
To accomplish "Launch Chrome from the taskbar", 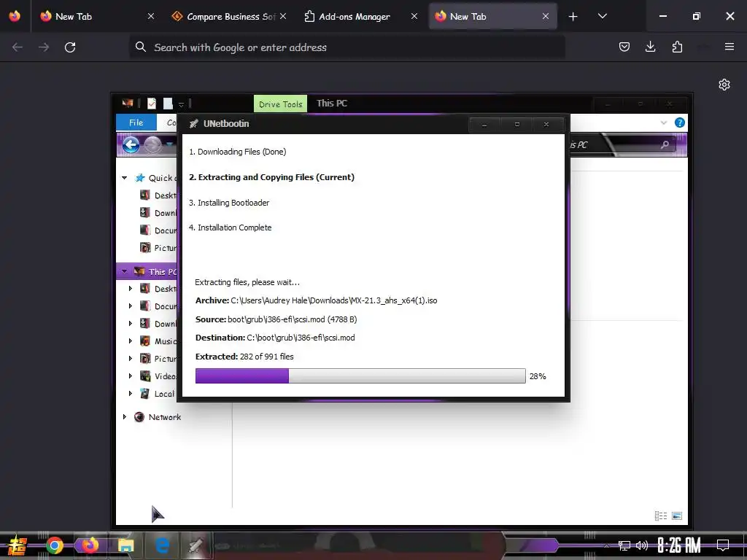I will (54, 545).
